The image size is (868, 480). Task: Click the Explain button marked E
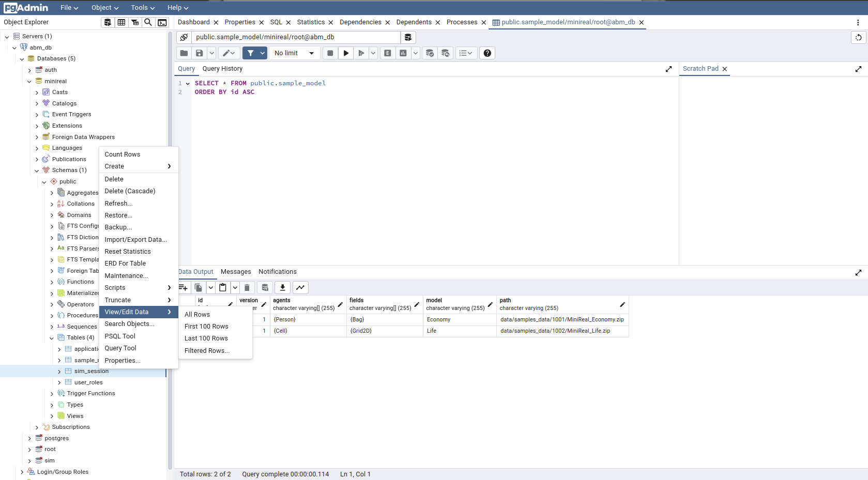[387, 53]
